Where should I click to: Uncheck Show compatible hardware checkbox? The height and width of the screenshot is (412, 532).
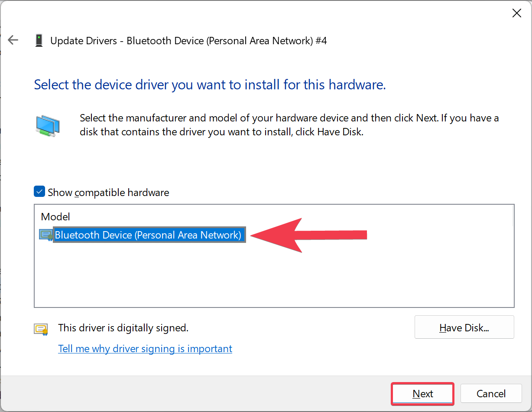click(x=39, y=192)
